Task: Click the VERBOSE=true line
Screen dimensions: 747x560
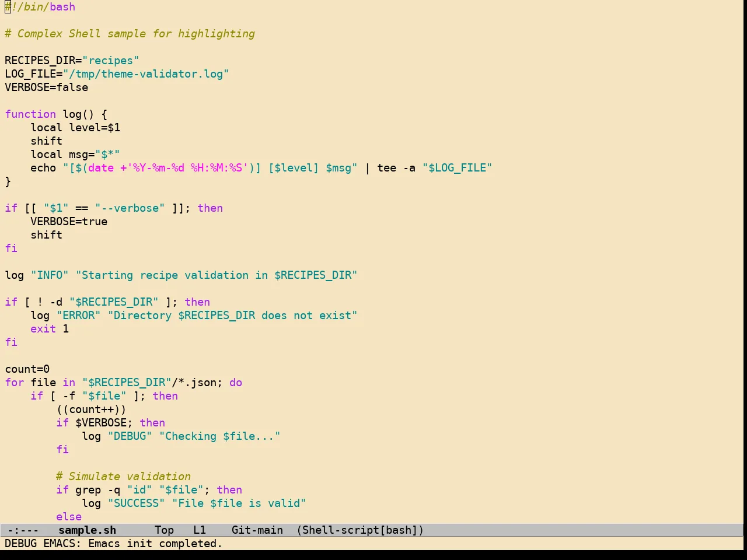Action: [69, 222]
